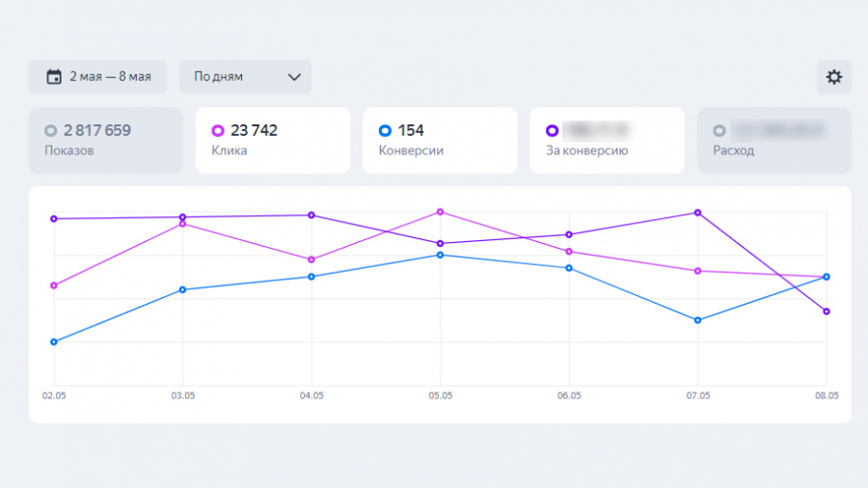
Task: Click the blue data point at 02.05
Action: point(54,341)
